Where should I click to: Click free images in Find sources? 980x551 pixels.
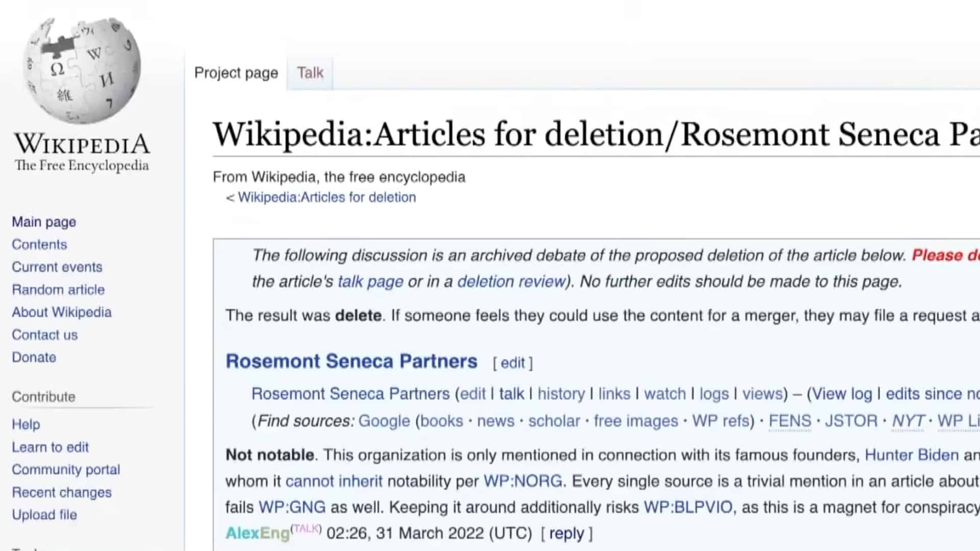(636, 421)
